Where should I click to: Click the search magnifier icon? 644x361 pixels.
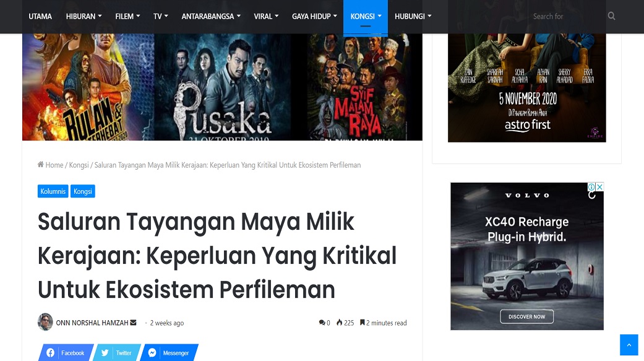click(611, 16)
